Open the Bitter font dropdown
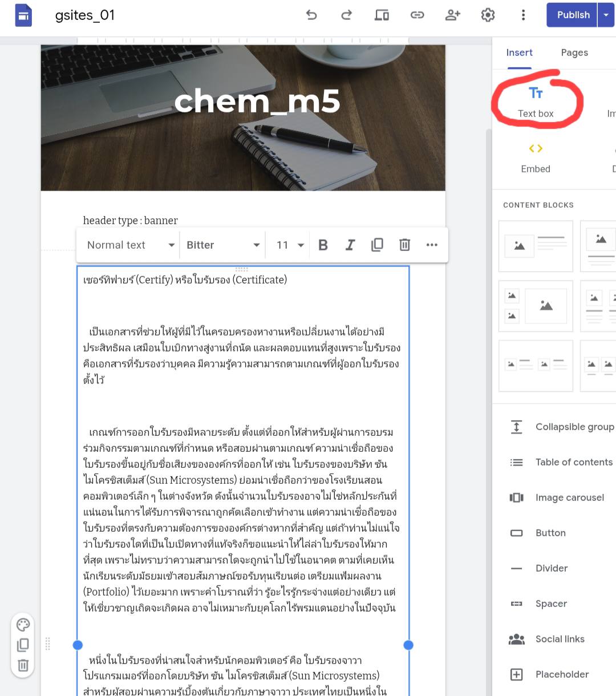 [x=222, y=245]
